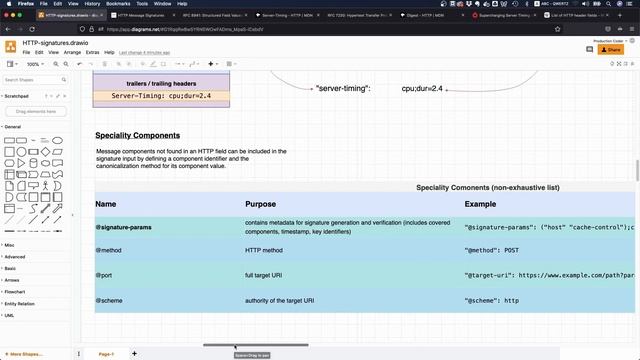Select the square shape in General
This screenshot has height=360, width=640.
click(9, 152)
